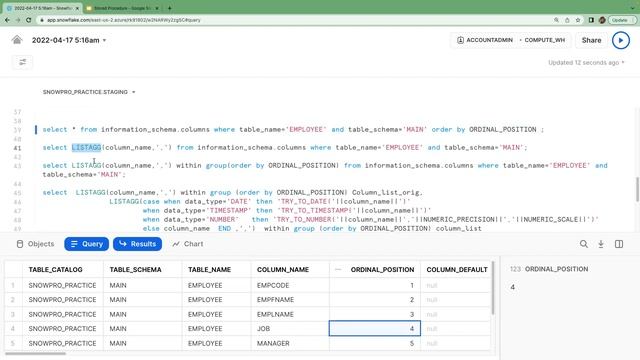Go to Snowflake home icon
Viewport: 640px width, 360px height.
pos(17,40)
